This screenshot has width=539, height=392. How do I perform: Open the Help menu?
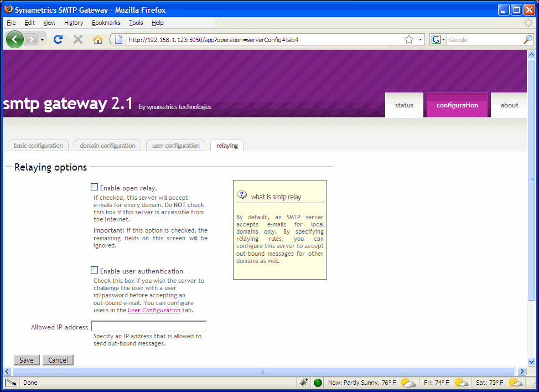(x=157, y=23)
